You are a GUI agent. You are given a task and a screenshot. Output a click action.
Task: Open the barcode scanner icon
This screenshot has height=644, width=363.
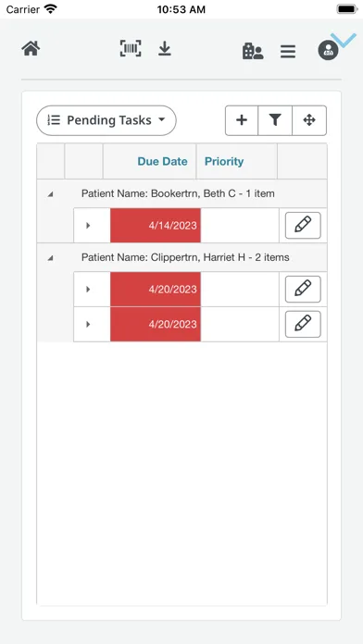[131, 48]
